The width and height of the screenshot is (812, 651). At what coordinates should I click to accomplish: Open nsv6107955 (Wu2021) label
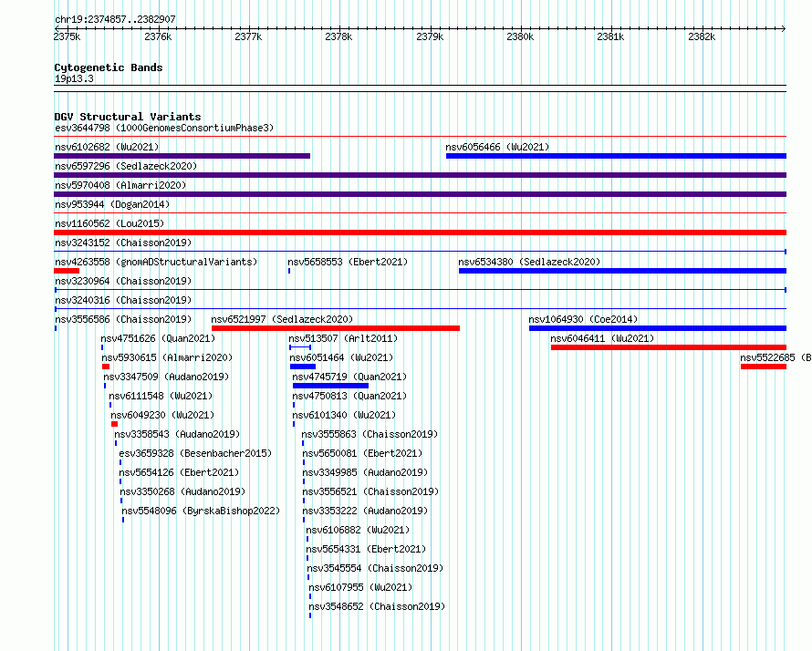(x=360, y=587)
